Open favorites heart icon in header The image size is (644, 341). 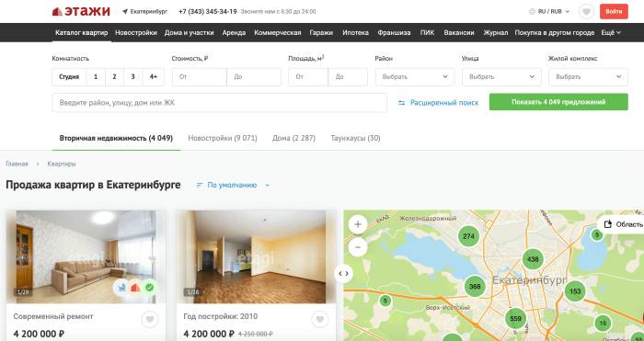pyautogui.click(x=586, y=12)
